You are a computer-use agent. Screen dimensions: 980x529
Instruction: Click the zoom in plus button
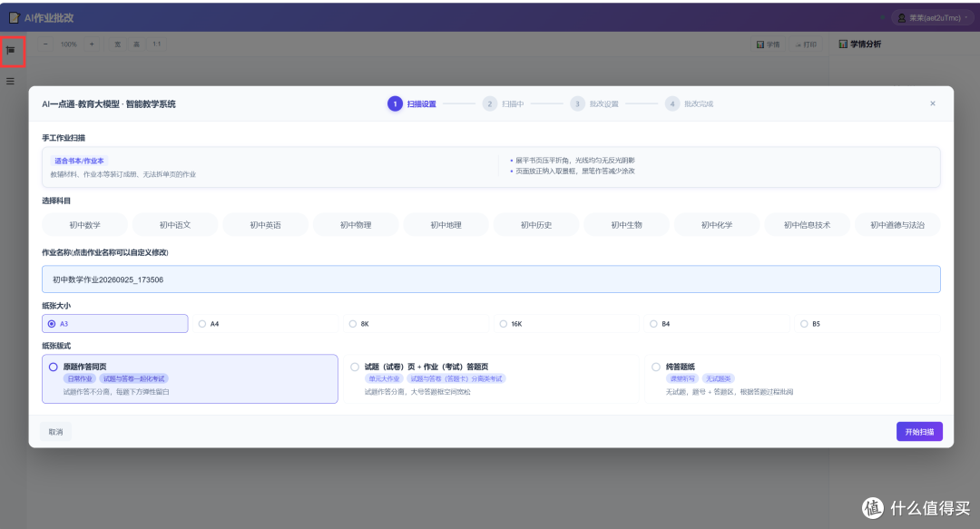(92, 44)
